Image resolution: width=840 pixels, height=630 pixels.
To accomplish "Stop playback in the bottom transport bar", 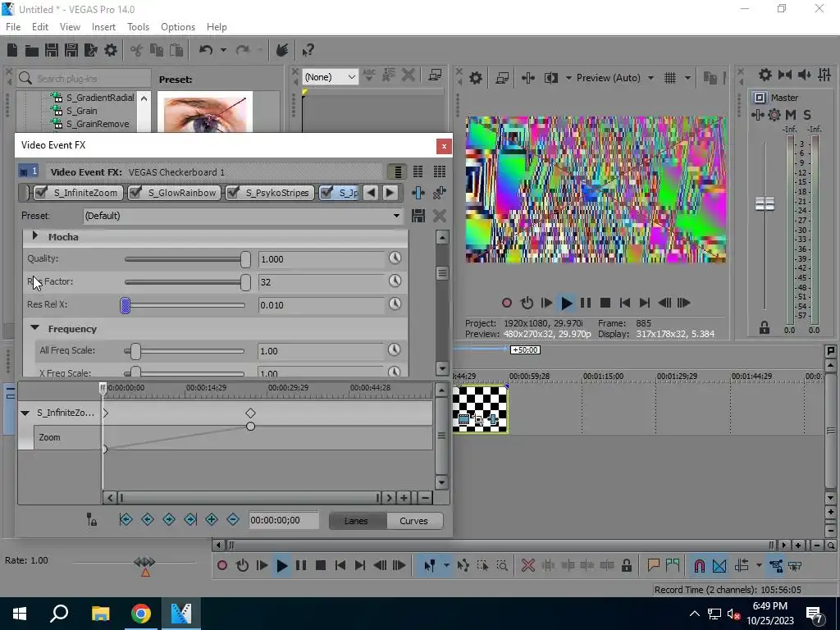I will click(x=321, y=566).
